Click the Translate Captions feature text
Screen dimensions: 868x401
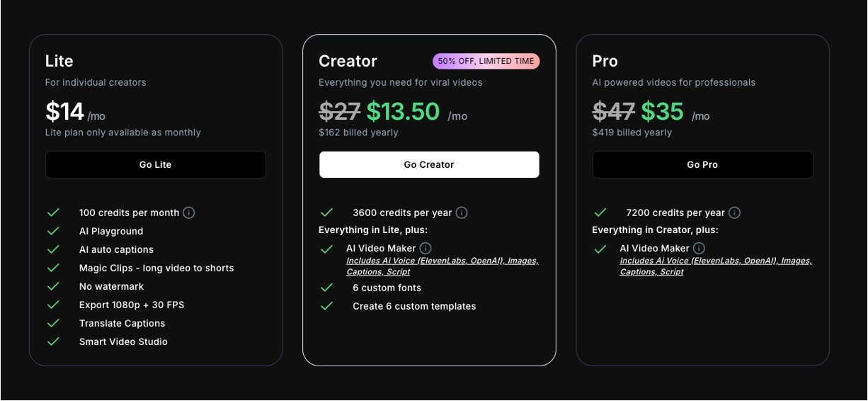pyautogui.click(x=122, y=323)
